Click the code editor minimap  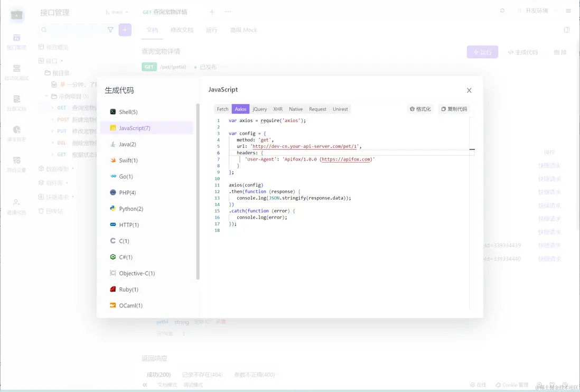(472, 212)
